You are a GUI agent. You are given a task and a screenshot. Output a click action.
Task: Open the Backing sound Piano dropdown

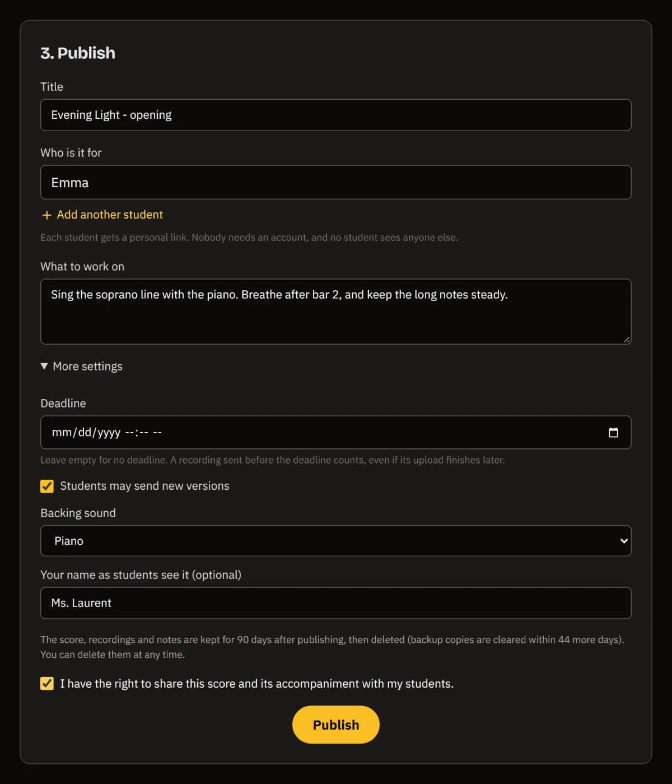[x=336, y=541]
